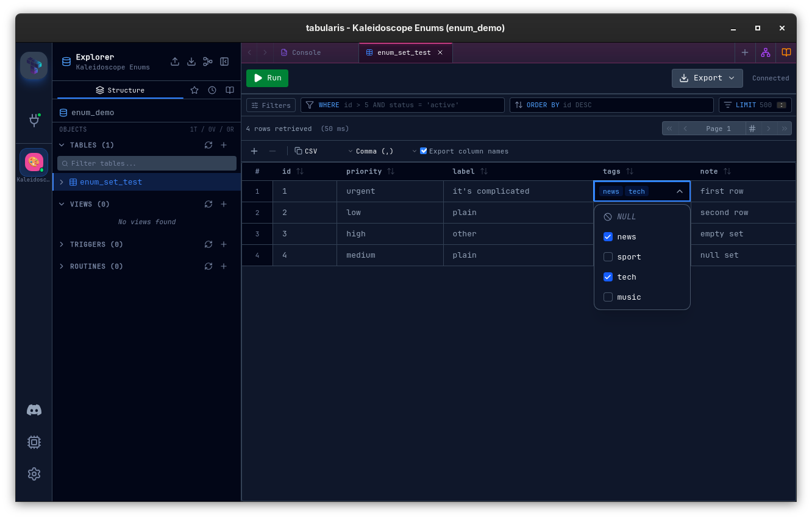This screenshot has width=812, height=519.
Task: Click the 'null set' note cell
Action: coord(743,255)
